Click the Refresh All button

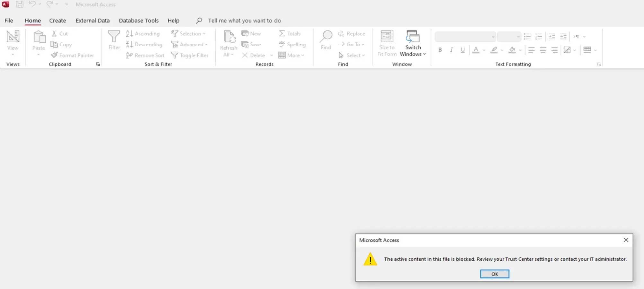(229, 44)
